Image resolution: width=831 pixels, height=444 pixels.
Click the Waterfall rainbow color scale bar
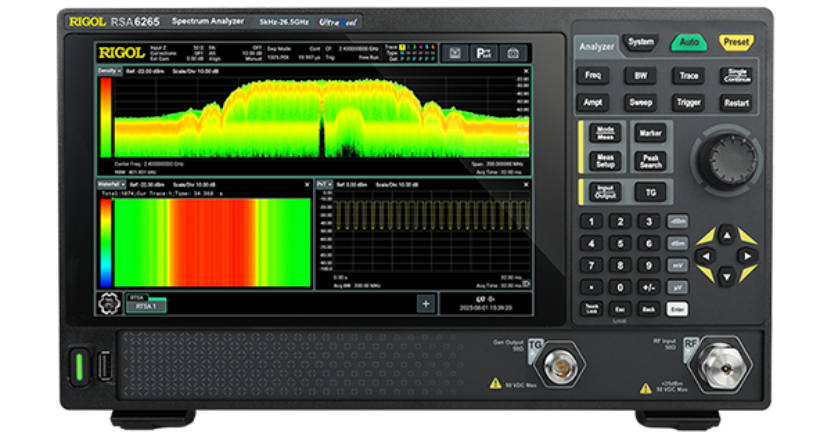[x=106, y=243]
